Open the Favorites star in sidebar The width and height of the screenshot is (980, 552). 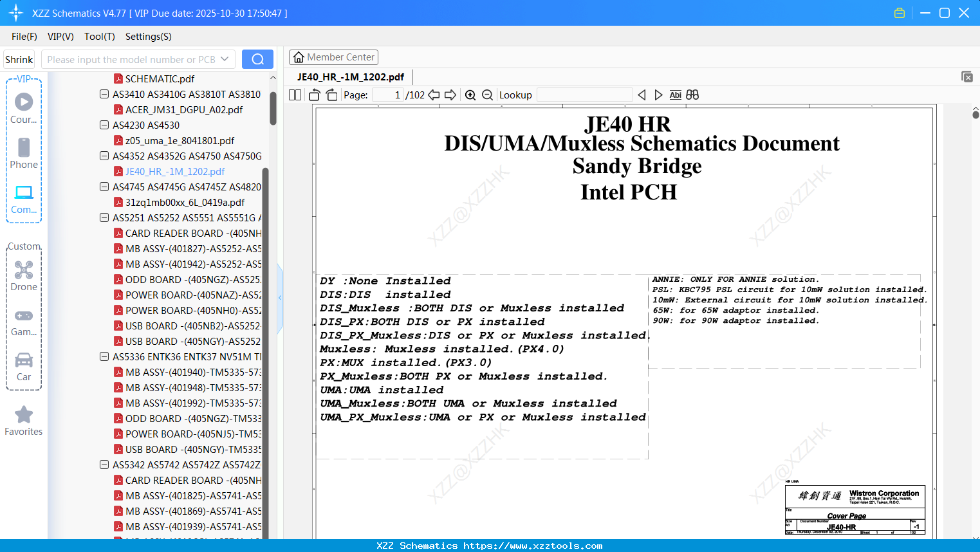pos(24,421)
